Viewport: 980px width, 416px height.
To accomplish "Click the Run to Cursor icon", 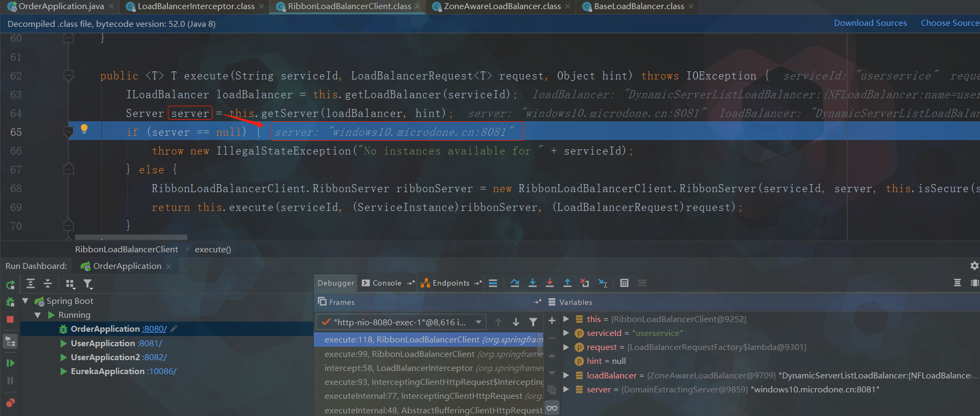I will 603,283.
